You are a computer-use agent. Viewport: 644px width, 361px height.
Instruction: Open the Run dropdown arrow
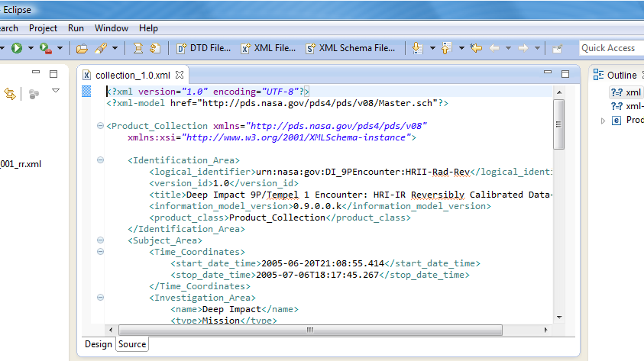coord(31,48)
